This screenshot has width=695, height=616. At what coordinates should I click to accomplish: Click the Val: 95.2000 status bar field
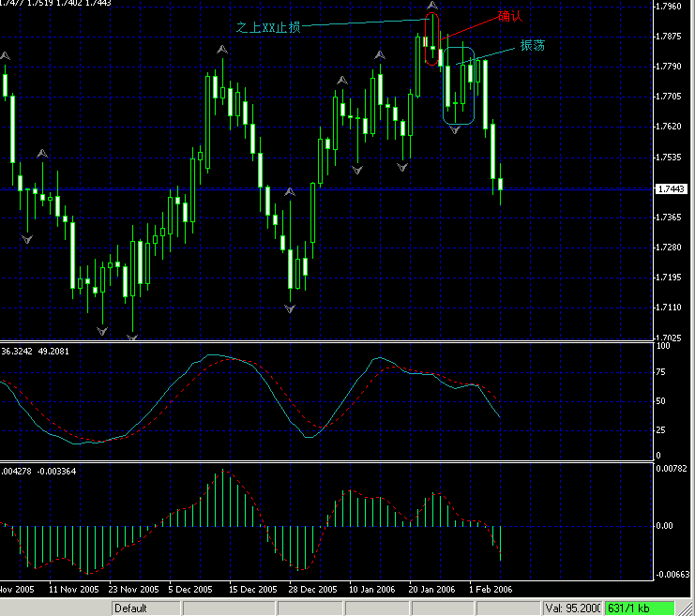point(573,608)
